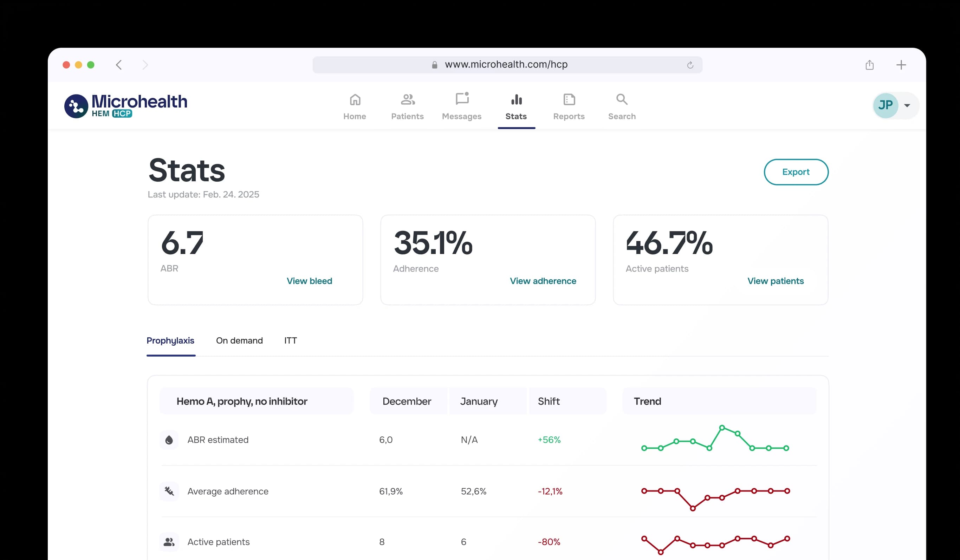Click the browser address bar
The width and height of the screenshot is (960, 560).
tap(507, 64)
